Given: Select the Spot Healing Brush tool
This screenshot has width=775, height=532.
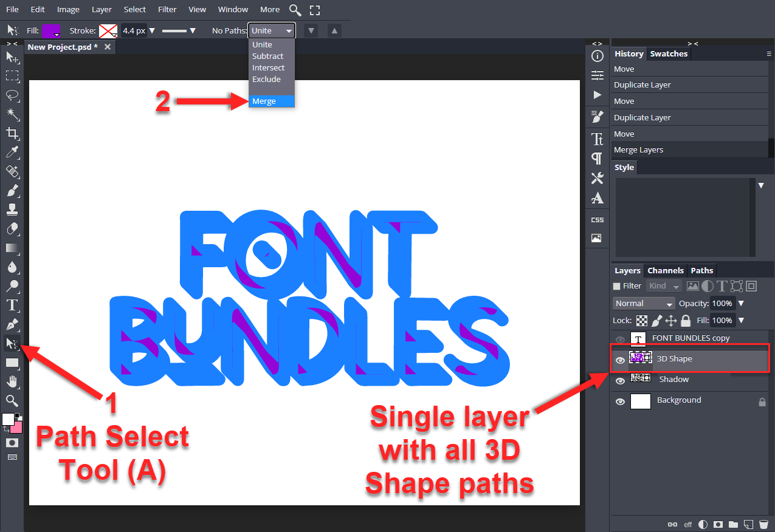Looking at the screenshot, I should [x=12, y=172].
